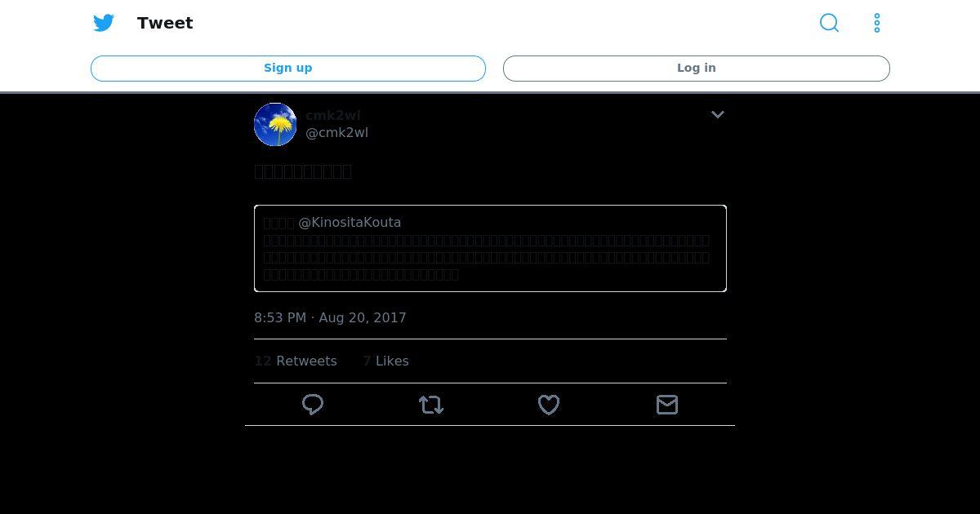Open the @cmk2wl handle link

coord(336,133)
